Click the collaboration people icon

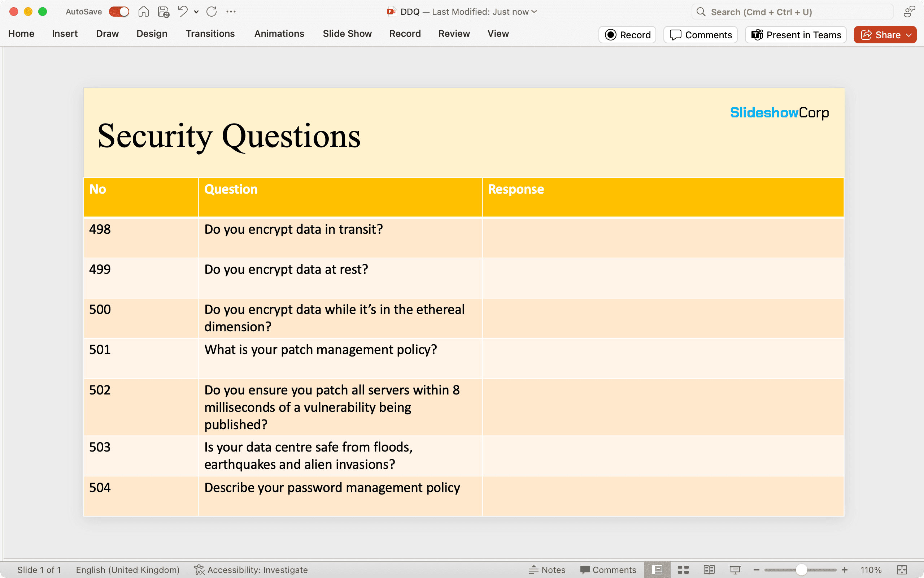click(x=909, y=12)
